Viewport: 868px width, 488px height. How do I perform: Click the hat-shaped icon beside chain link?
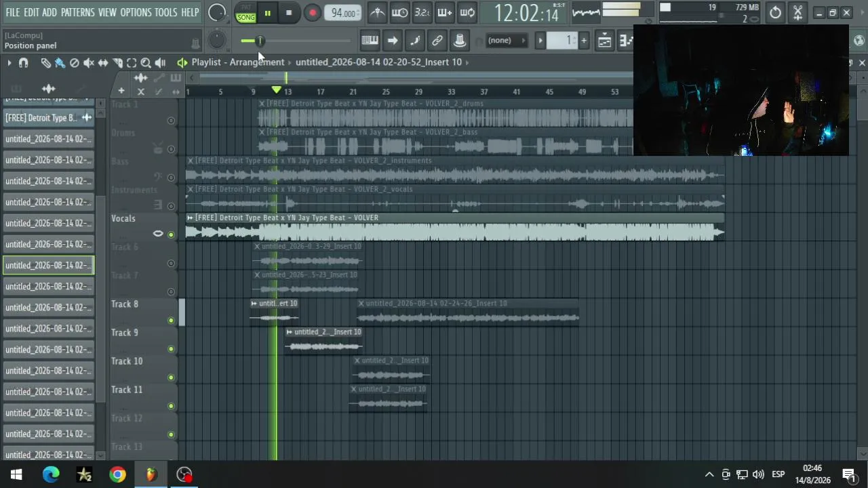click(x=460, y=41)
